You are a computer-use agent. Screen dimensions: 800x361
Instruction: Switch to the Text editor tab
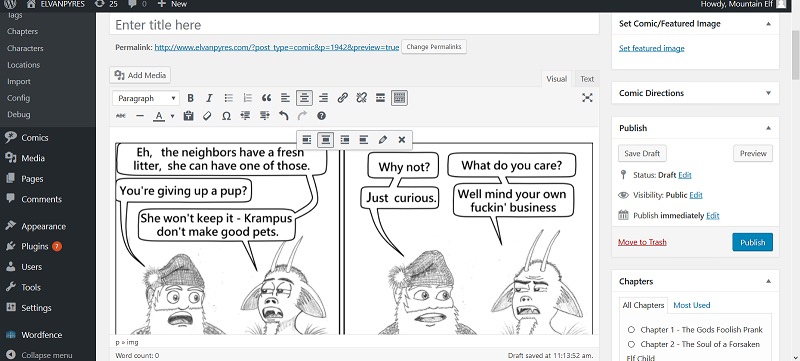point(587,79)
